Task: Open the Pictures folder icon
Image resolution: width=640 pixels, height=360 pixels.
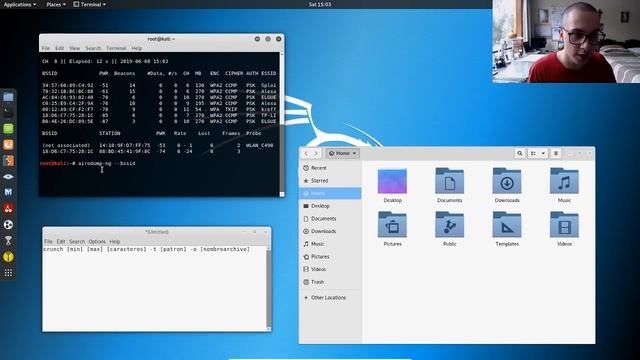Action: pos(392,225)
